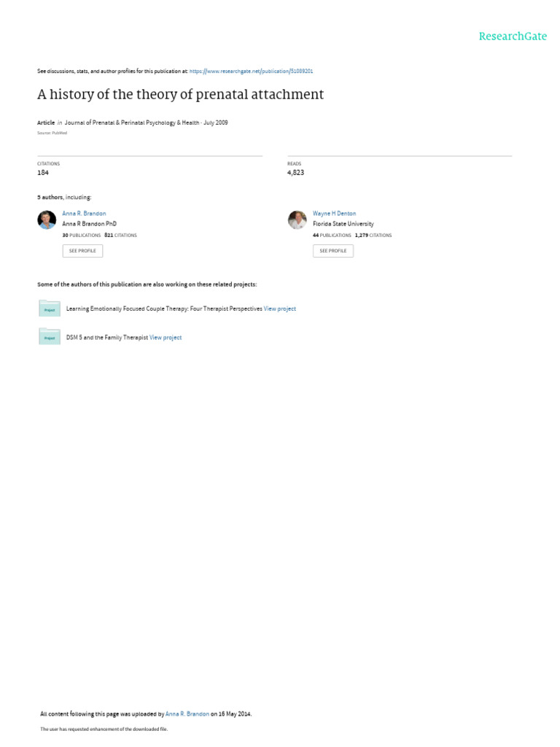Click Wayne H Denton's profile photo
This screenshot has height=747, width=560.
click(297, 220)
